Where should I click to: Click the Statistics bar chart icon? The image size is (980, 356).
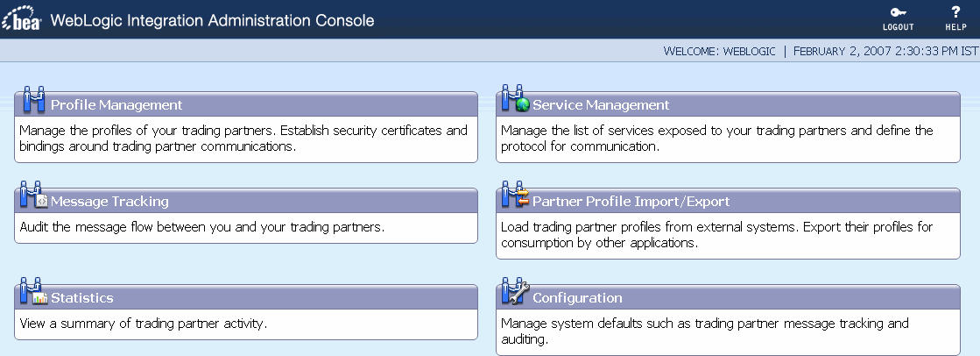[x=34, y=292]
